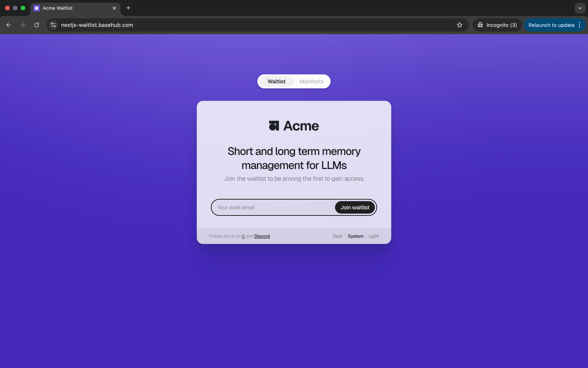
Task: Click the green fullscreen window button
Action: (23, 8)
